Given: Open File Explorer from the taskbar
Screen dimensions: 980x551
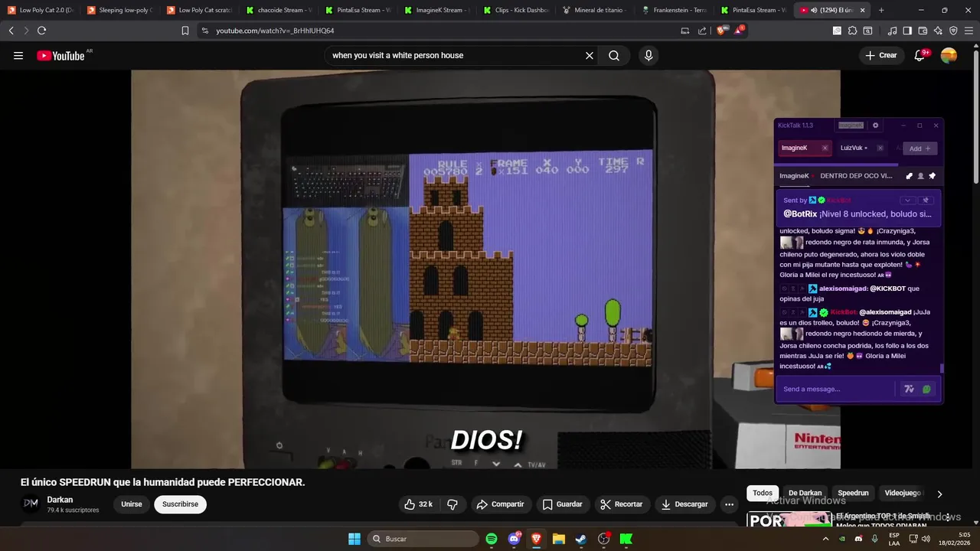Looking at the screenshot, I should point(559,539).
